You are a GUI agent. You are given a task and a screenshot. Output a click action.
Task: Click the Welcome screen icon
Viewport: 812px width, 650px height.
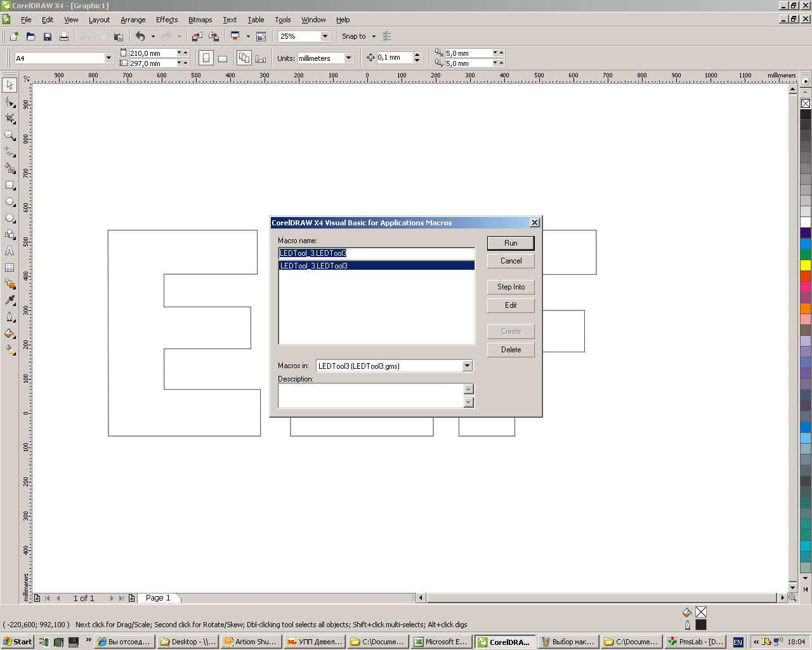click(x=261, y=36)
